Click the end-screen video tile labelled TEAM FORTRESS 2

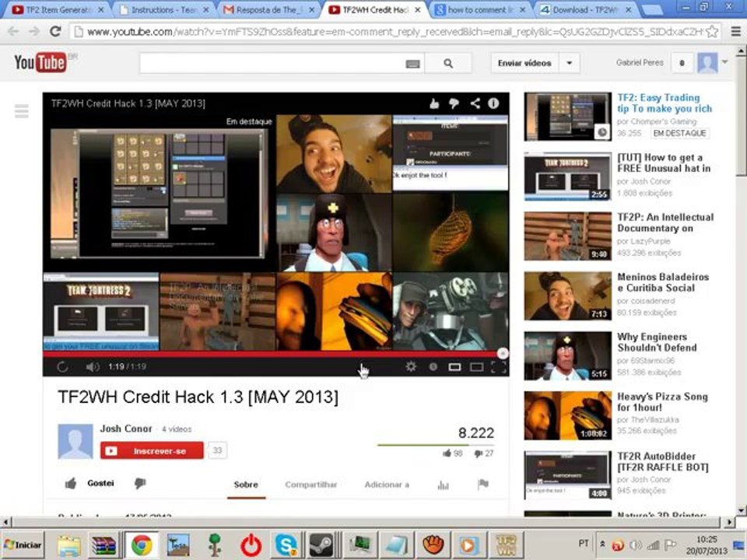tap(101, 311)
